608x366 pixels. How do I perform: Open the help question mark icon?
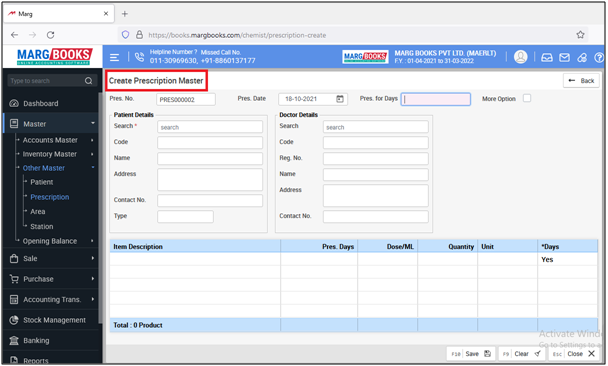coord(599,57)
